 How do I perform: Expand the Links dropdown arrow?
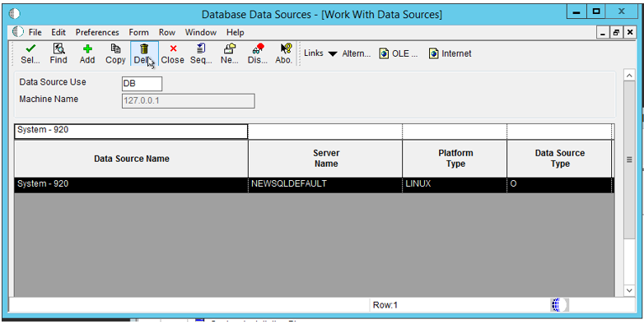[333, 54]
